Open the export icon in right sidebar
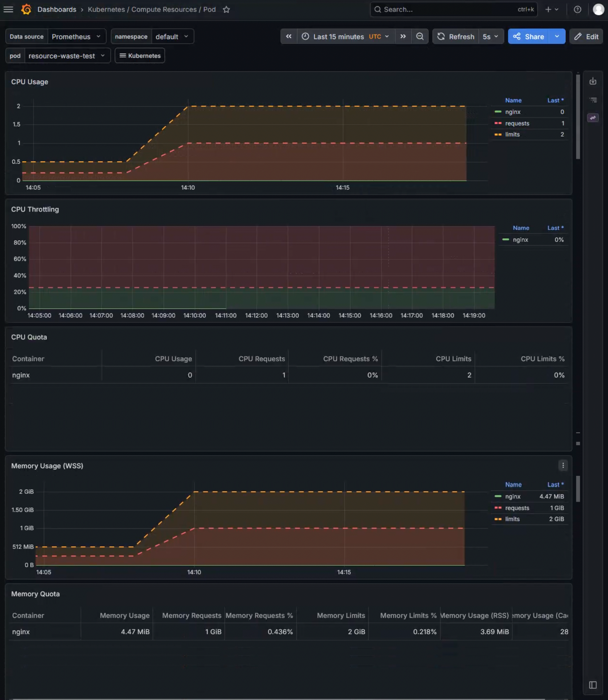The height and width of the screenshot is (700, 608). [x=593, y=81]
